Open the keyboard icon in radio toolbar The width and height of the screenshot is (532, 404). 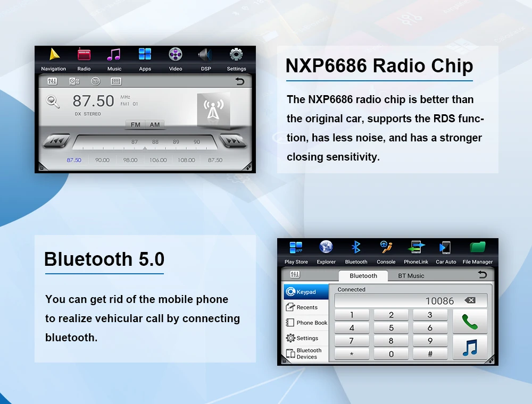[x=116, y=81]
